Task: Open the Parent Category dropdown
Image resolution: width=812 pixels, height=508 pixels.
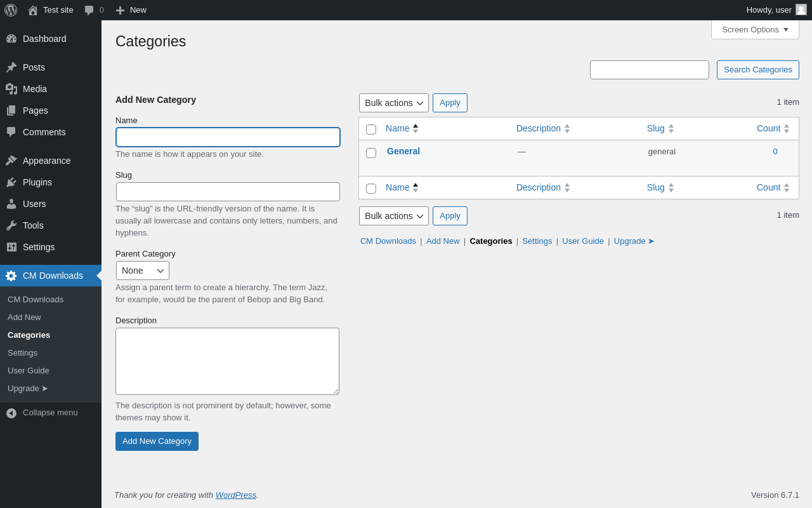Action: [143, 271]
